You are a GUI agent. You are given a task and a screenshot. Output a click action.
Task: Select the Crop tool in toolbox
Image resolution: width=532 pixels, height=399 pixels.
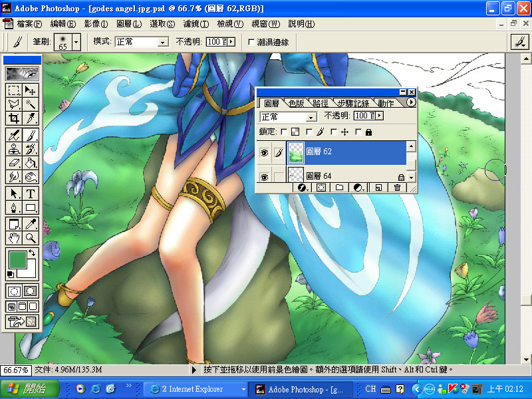click(x=13, y=119)
